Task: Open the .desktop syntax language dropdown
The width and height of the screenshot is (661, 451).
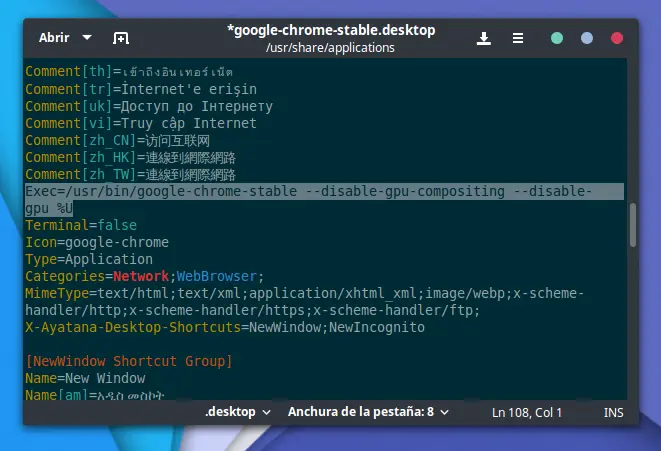Action: 238,412
